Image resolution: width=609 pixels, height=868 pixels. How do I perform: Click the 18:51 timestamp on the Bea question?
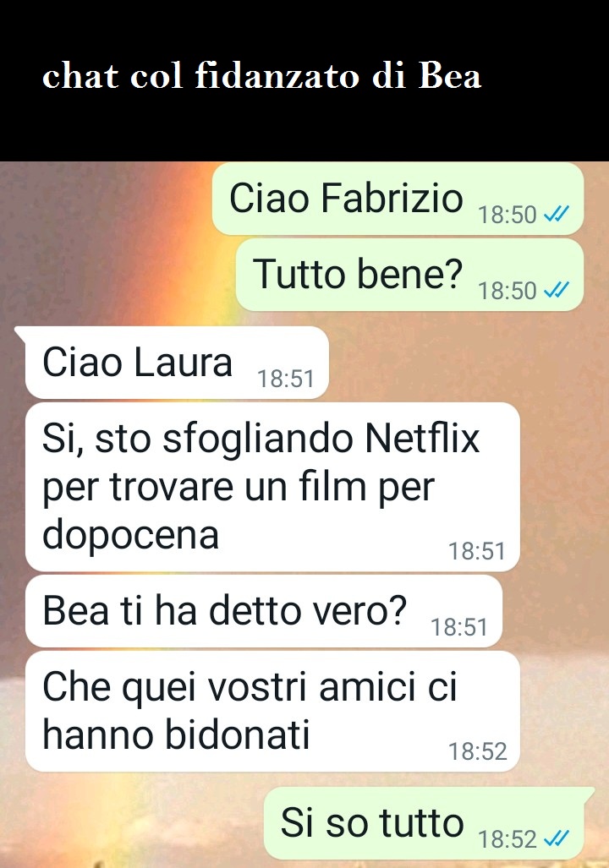(x=458, y=627)
